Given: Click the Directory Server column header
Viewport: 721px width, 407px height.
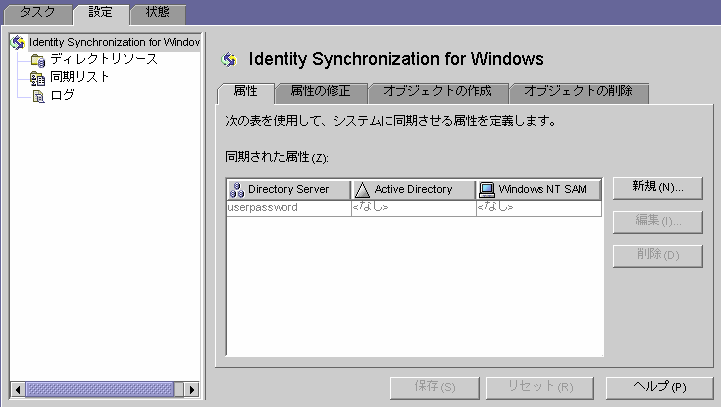Looking at the screenshot, I should (289, 189).
